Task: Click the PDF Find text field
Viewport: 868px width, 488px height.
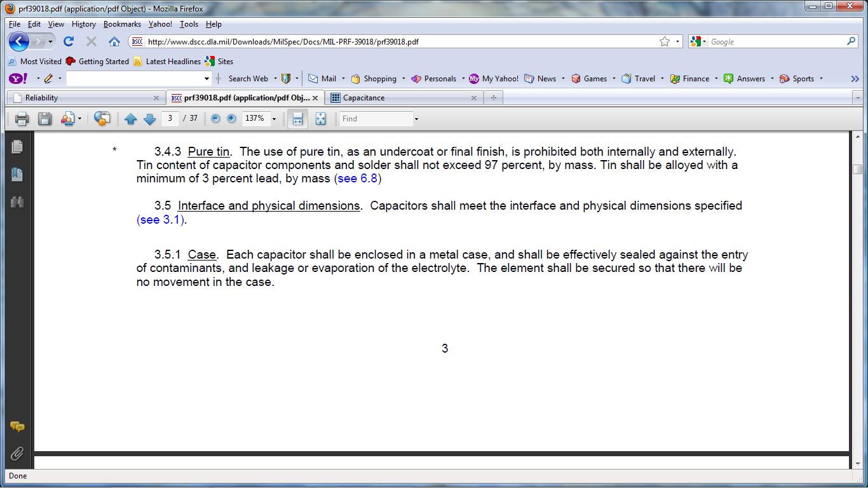Action: (376, 119)
